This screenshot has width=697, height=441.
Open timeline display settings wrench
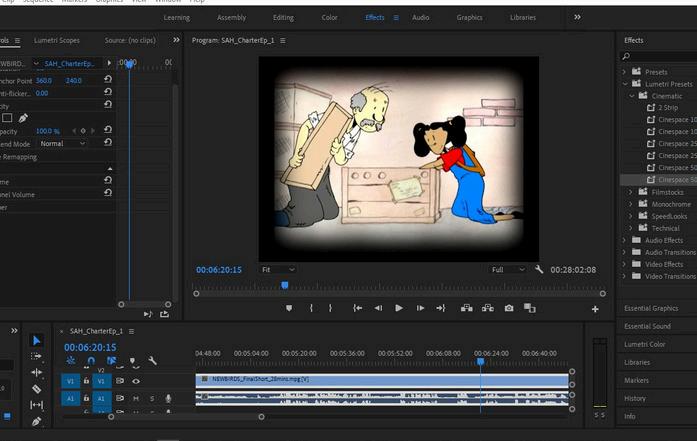coord(152,361)
